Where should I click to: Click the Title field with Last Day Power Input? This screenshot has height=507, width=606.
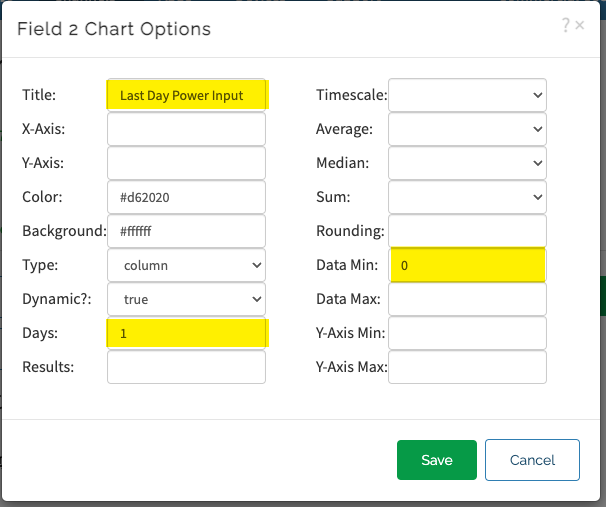point(186,95)
